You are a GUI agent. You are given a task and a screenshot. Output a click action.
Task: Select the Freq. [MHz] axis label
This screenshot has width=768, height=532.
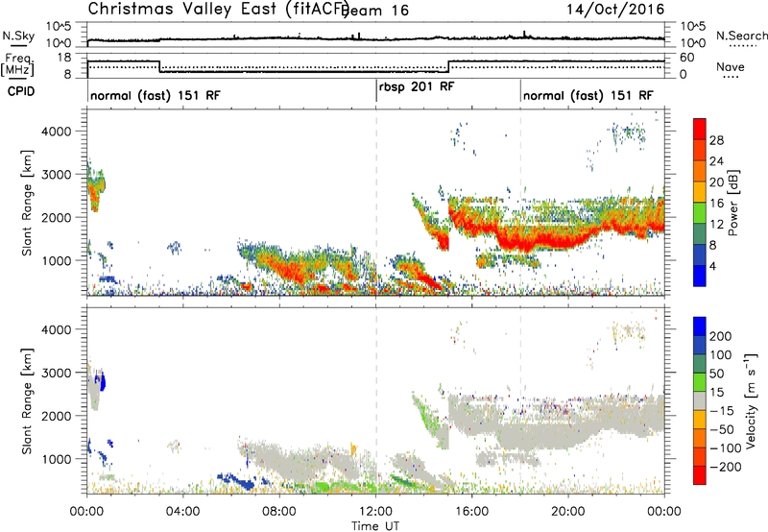pyautogui.click(x=17, y=65)
